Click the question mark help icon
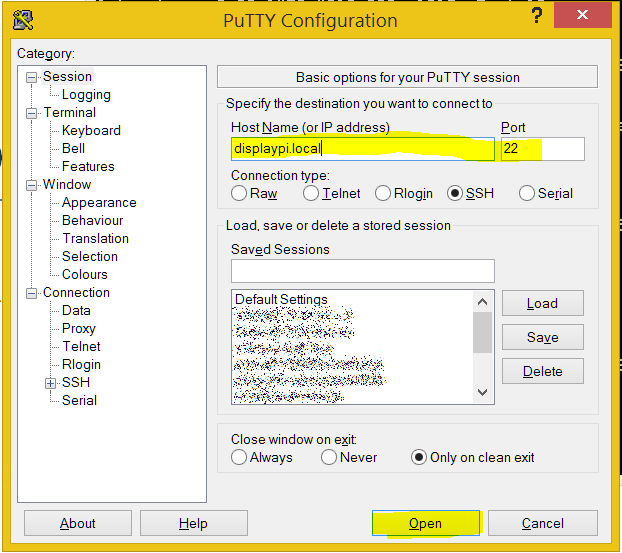The width and height of the screenshot is (622, 553). (536, 15)
